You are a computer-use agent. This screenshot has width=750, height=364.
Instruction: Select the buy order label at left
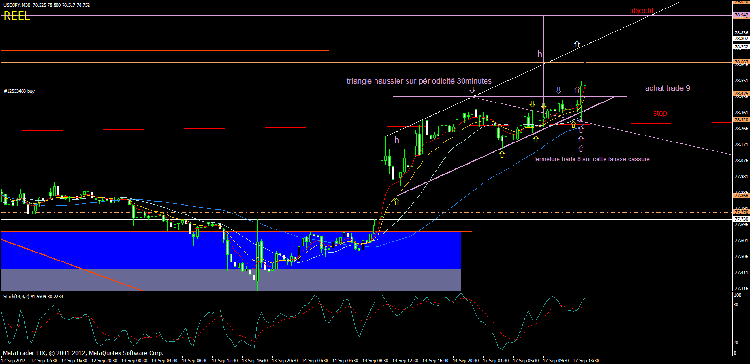click(19, 90)
